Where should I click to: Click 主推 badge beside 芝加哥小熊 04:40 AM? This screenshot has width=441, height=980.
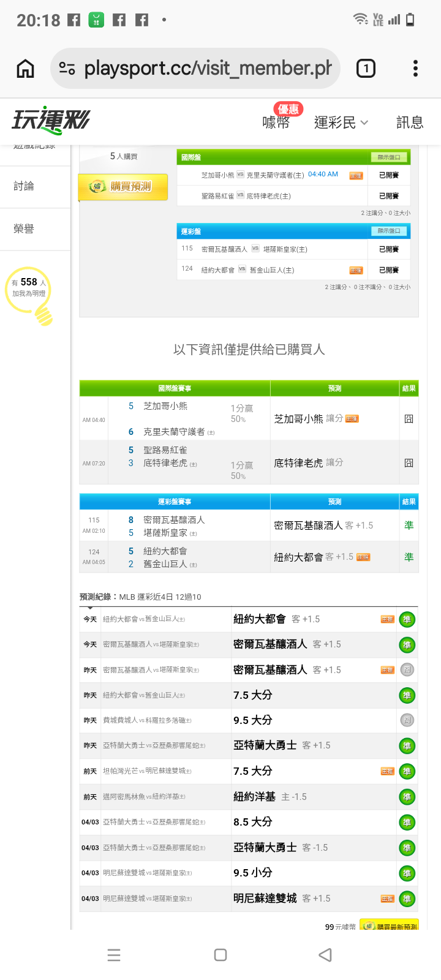point(356,176)
